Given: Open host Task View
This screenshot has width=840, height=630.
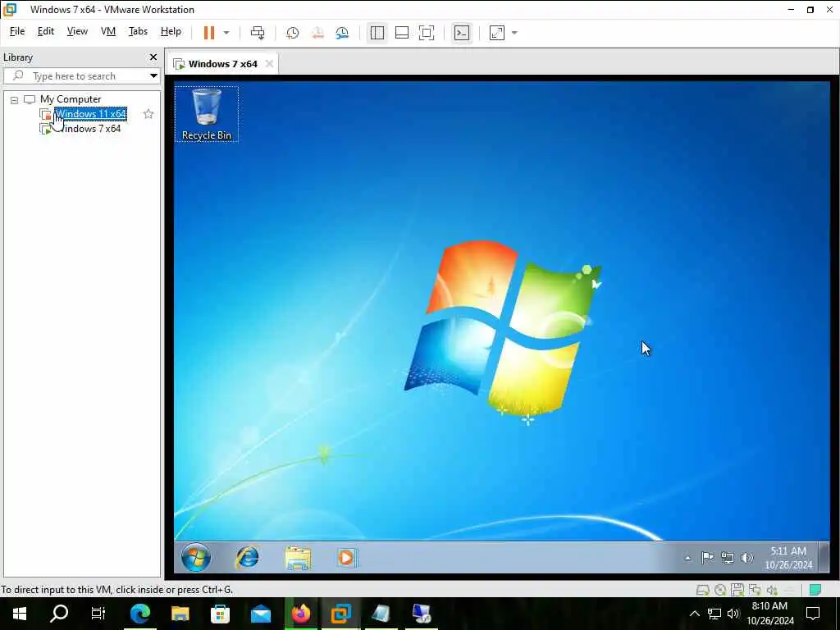Looking at the screenshot, I should tap(98, 614).
